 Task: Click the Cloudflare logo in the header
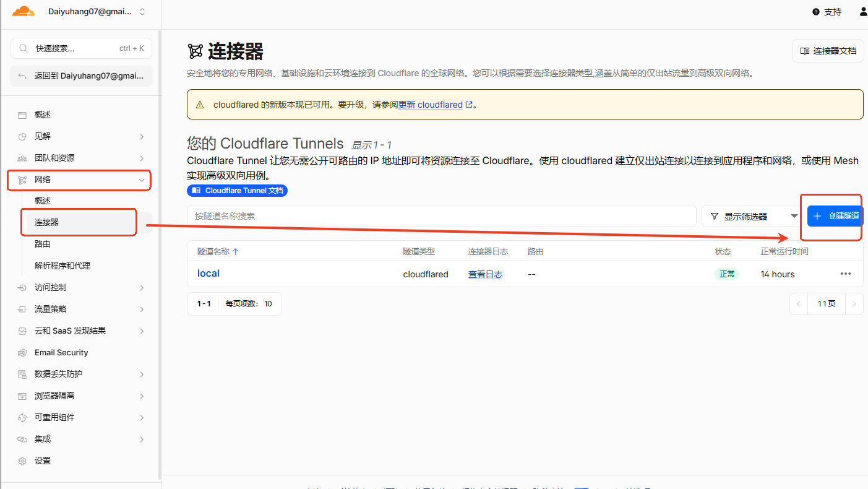pos(24,11)
